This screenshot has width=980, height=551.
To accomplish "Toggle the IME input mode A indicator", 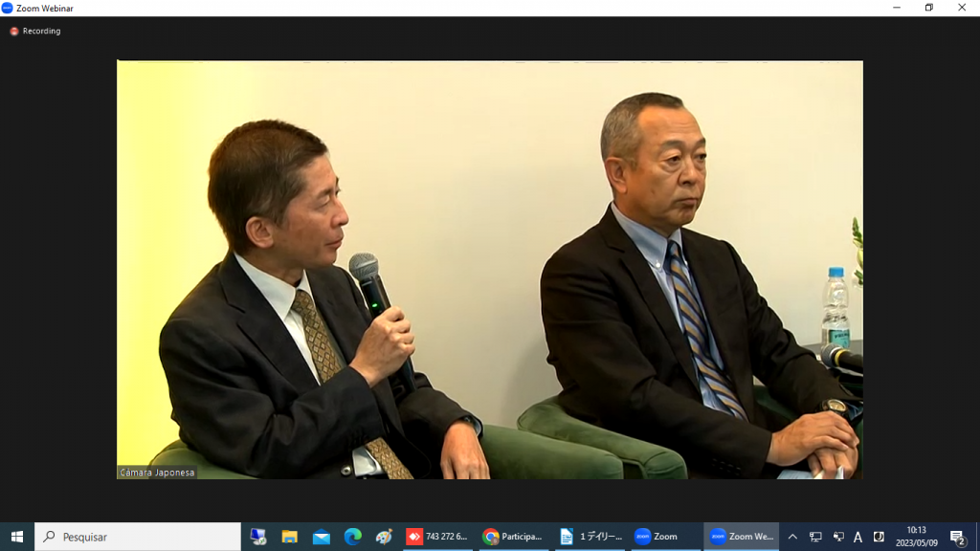I will coord(857,537).
